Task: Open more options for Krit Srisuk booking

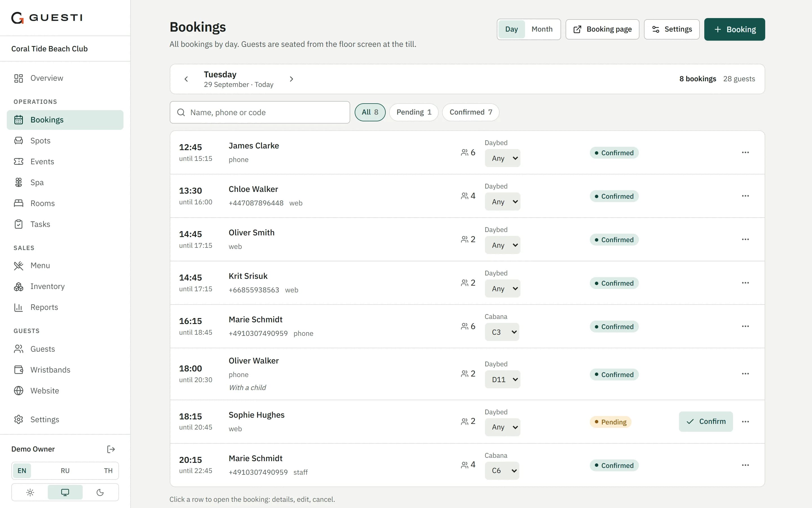Action: click(x=745, y=283)
